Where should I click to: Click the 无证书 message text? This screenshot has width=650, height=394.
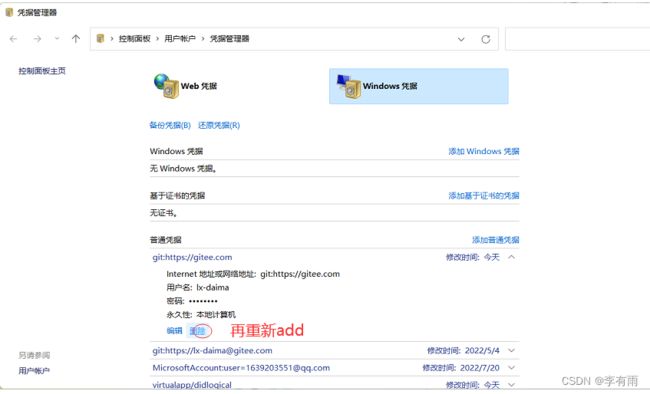click(164, 213)
